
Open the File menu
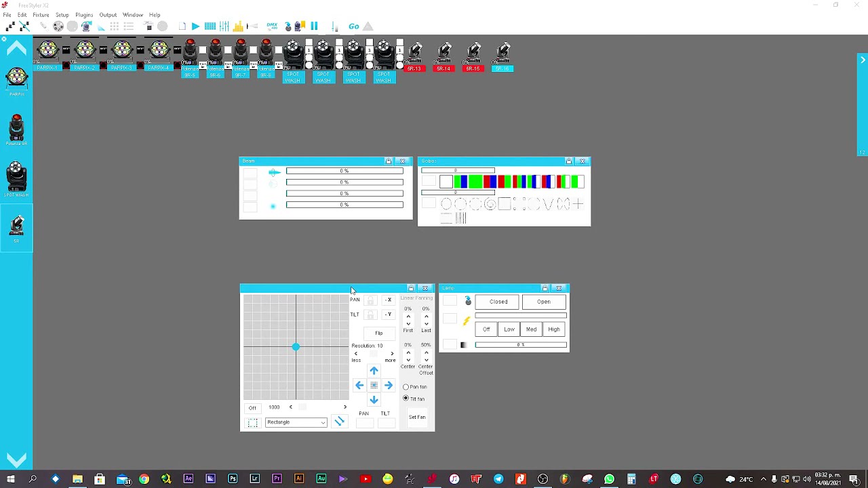[x=7, y=15]
